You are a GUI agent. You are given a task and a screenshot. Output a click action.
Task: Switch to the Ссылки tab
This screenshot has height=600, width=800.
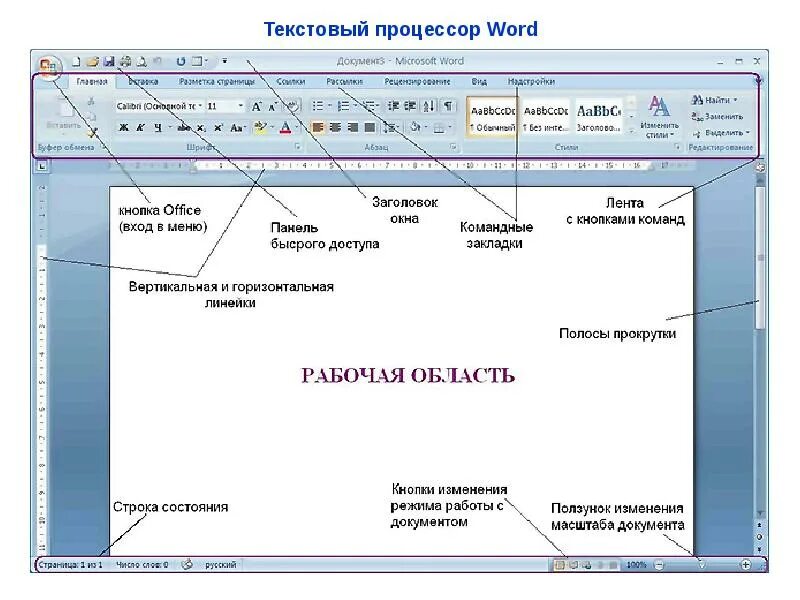pyautogui.click(x=291, y=82)
